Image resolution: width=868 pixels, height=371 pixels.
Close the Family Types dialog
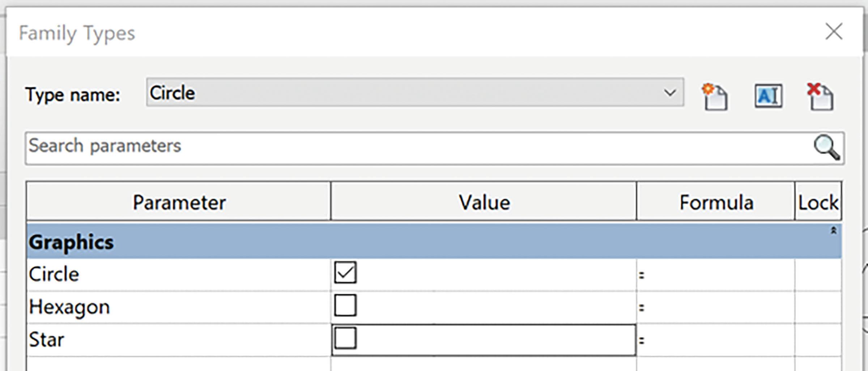(834, 32)
